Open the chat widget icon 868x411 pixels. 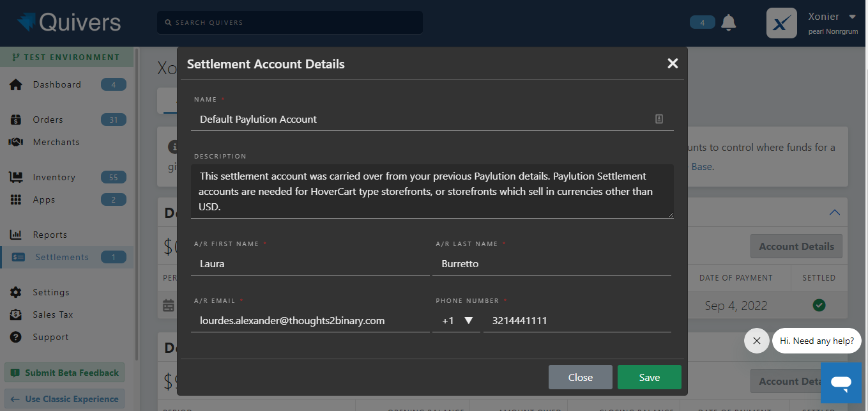pos(841,383)
